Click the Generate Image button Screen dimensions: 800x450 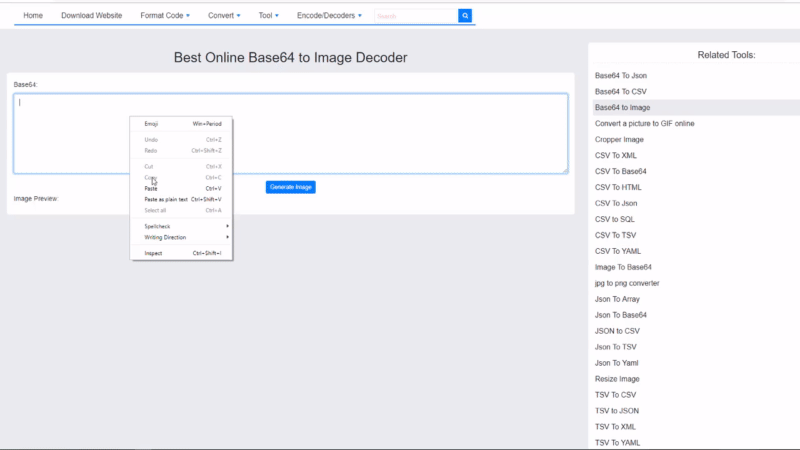click(x=291, y=187)
